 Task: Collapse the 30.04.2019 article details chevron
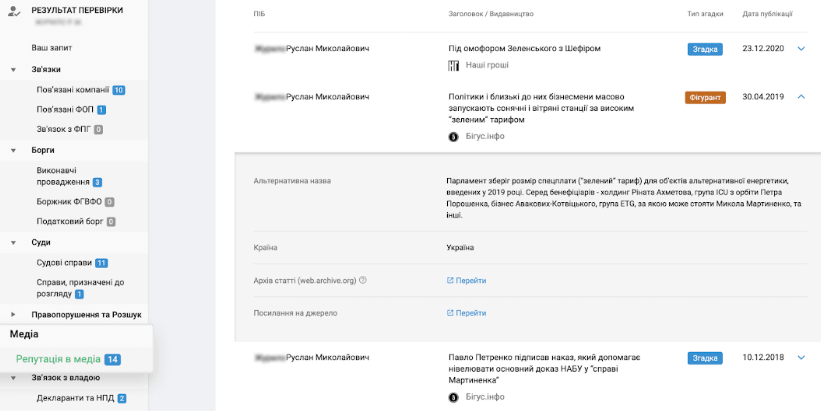(801, 97)
